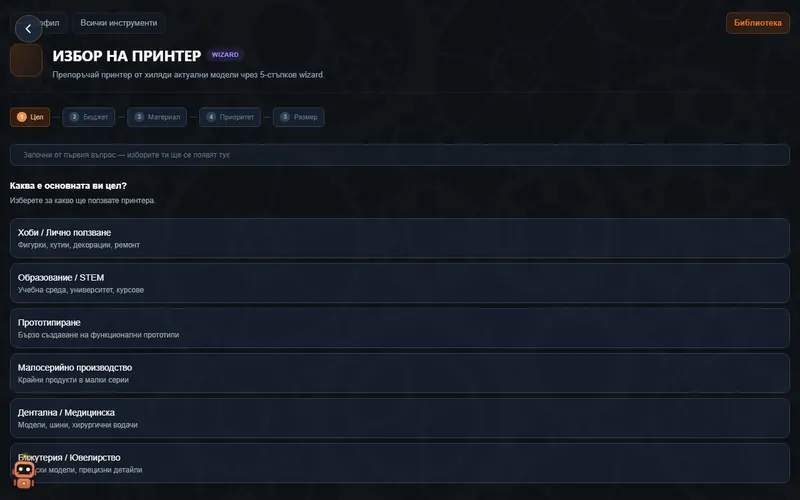Screen dimensions: 800x500
Task: Select Бижутерия / Ювелирство option
Action: tap(399, 463)
